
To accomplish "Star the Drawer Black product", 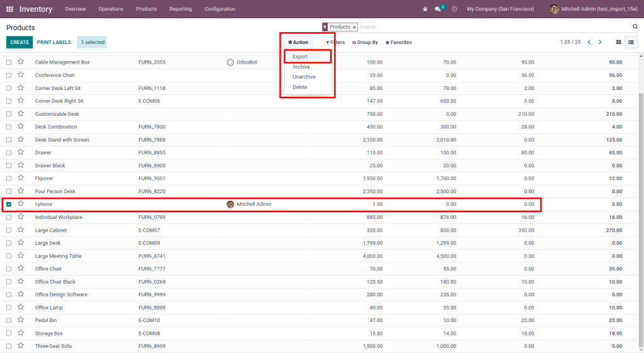I will coord(21,165).
